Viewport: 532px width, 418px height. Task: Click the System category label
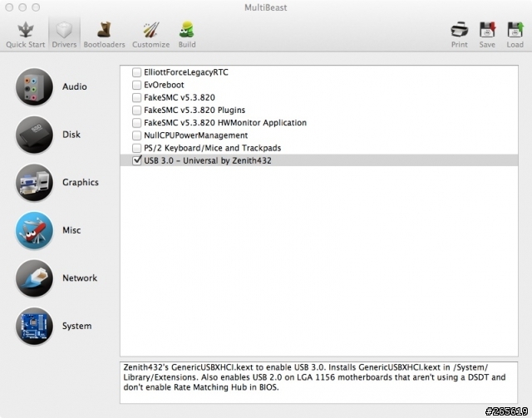tap(76, 326)
